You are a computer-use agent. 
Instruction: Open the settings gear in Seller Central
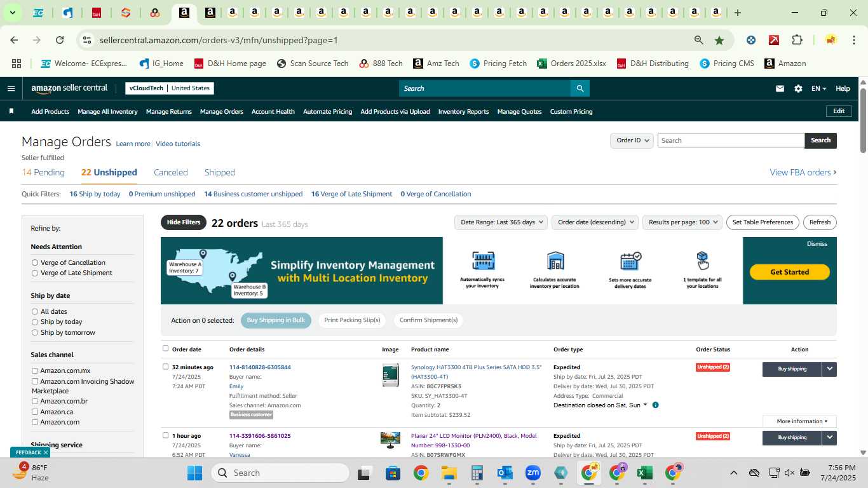(x=798, y=88)
